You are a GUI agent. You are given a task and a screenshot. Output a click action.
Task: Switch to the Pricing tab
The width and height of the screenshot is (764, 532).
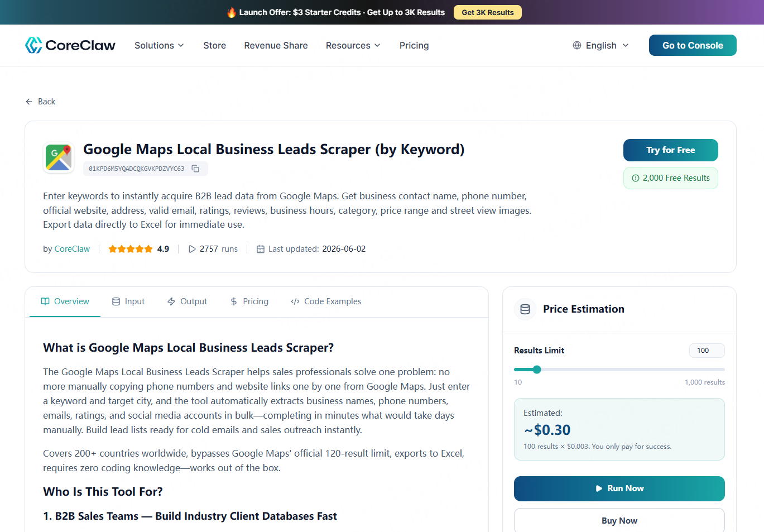point(249,301)
